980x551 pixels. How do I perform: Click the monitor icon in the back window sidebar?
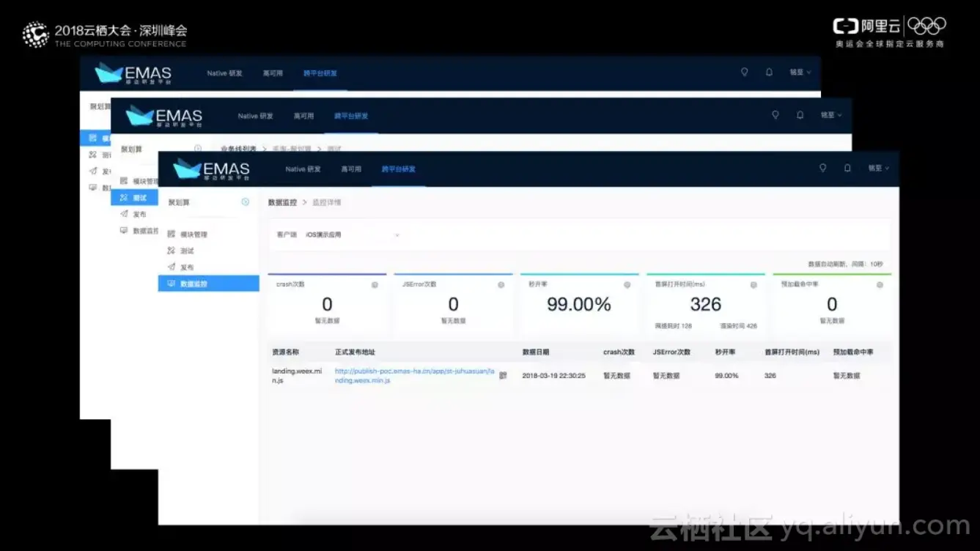click(x=93, y=188)
